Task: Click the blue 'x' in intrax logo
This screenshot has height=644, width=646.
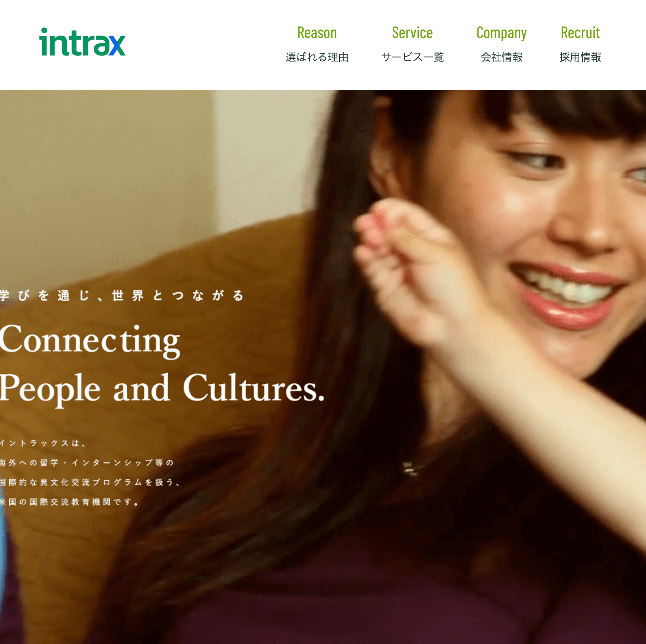Action: [117, 45]
